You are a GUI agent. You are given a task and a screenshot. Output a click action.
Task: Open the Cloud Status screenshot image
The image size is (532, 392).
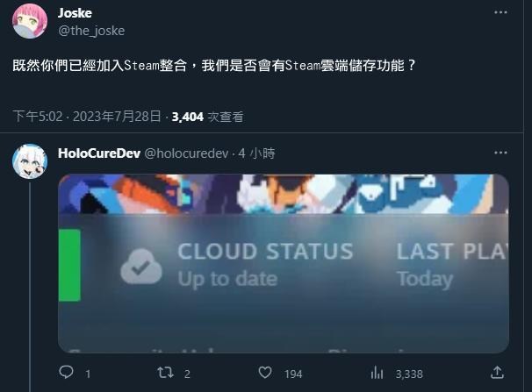(284, 264)
